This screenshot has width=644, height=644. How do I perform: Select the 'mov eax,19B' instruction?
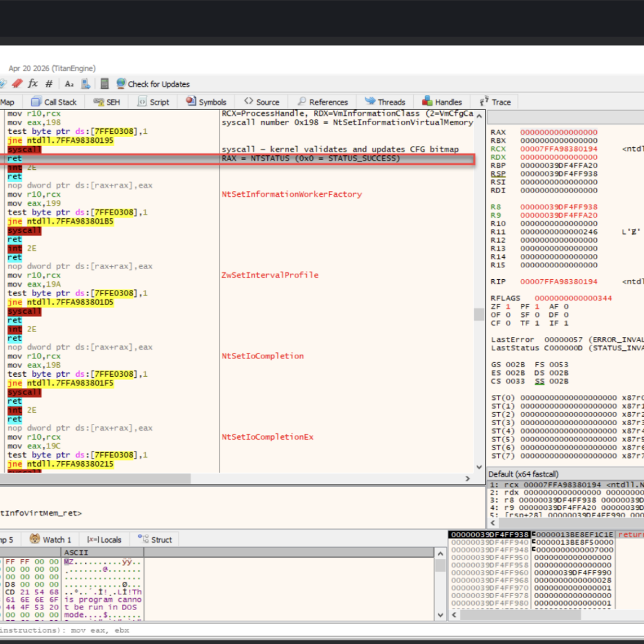click(34, 365)
